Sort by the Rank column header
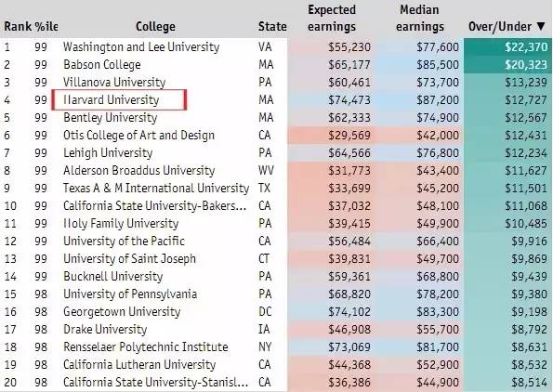The image size is (553, 392). click(x=18, y=26)
